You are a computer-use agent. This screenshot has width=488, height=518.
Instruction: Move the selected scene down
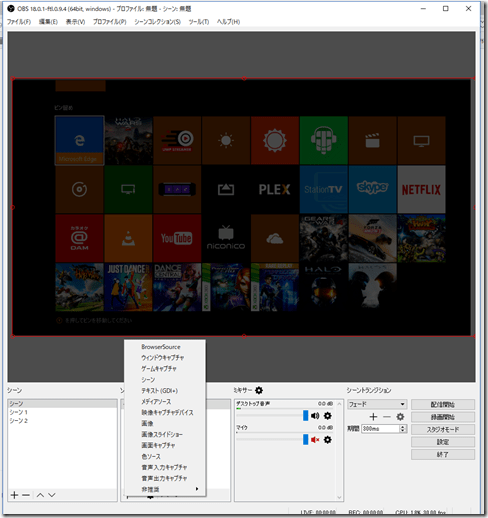pyautogui.click(x=52, y=495)
